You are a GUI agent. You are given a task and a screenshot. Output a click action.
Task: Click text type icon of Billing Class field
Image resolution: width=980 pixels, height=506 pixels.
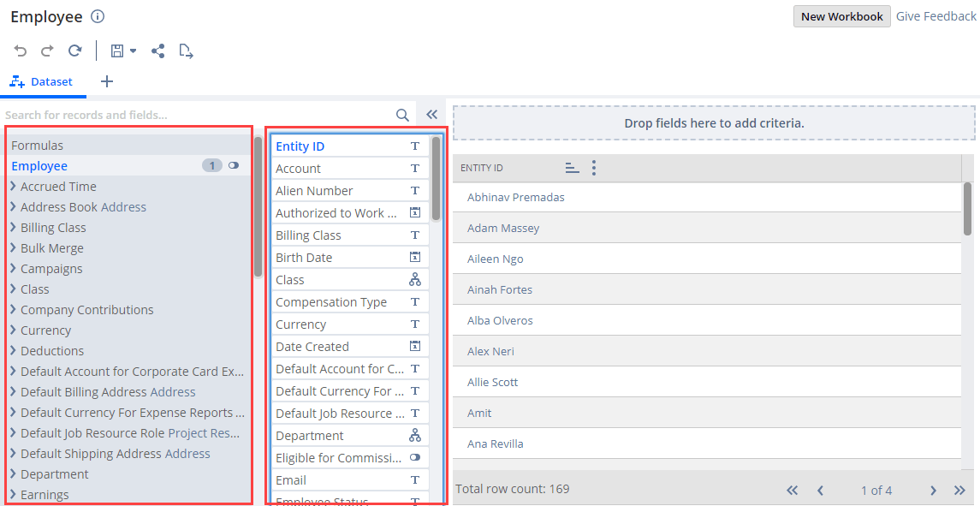tap(415, 235)
